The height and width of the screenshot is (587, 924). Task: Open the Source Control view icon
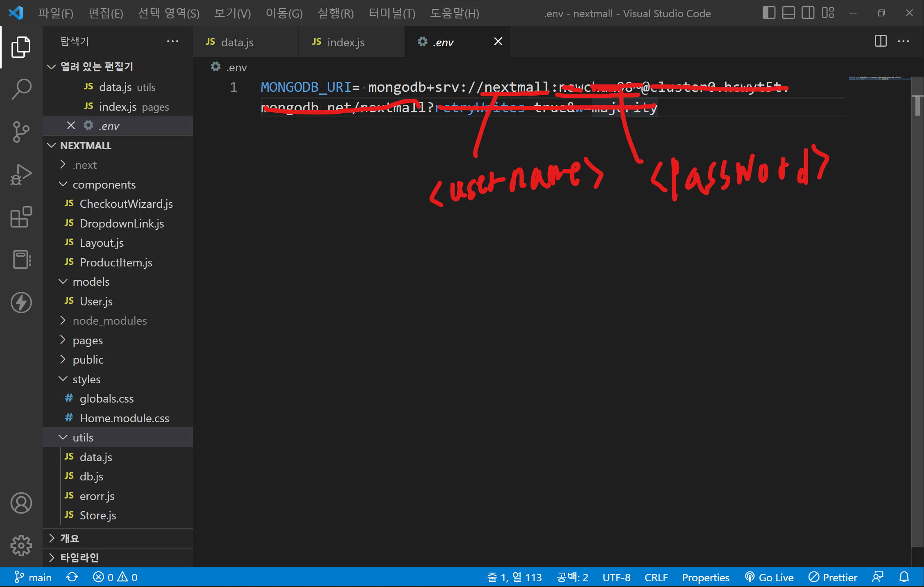pyautogui.click(x=21, y=132)
